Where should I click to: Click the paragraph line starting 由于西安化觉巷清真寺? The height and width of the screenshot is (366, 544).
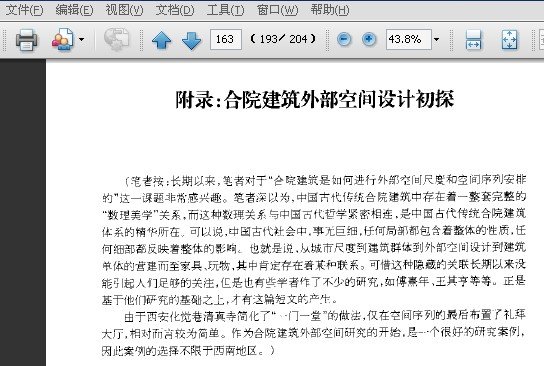[325, 316]
